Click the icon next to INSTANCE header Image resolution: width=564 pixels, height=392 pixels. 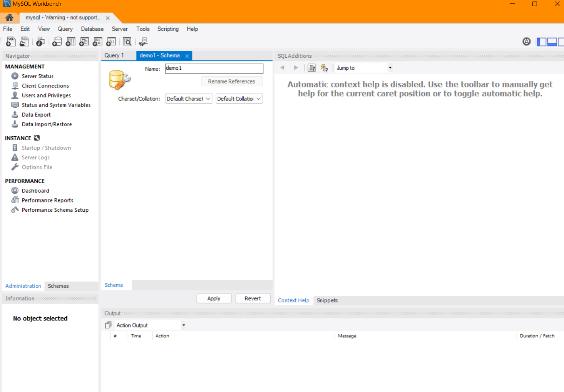37,138
